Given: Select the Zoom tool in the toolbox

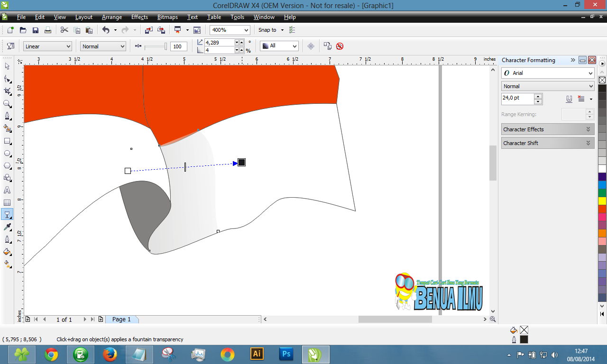Looking at the screenshot, I should tap(7, 104).
